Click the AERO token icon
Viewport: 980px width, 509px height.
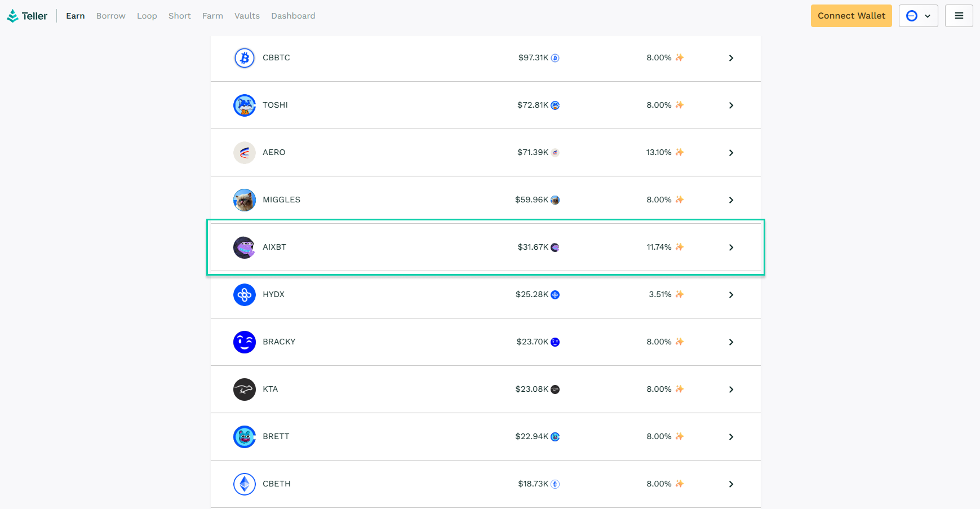click(x=244, y=153)
